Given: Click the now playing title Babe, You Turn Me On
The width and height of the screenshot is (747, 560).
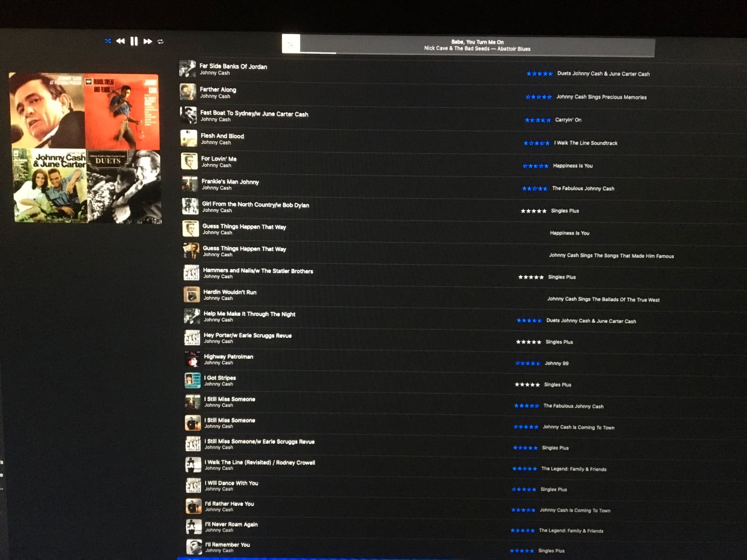Looking at the screenshot, I should point(478,42).
